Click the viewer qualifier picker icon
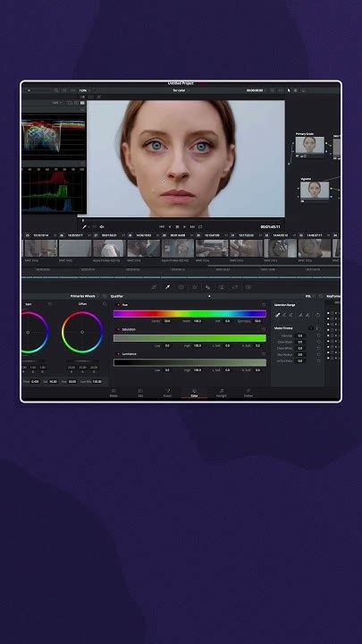The width and height of the screenshot is (362, 644). 85,226
